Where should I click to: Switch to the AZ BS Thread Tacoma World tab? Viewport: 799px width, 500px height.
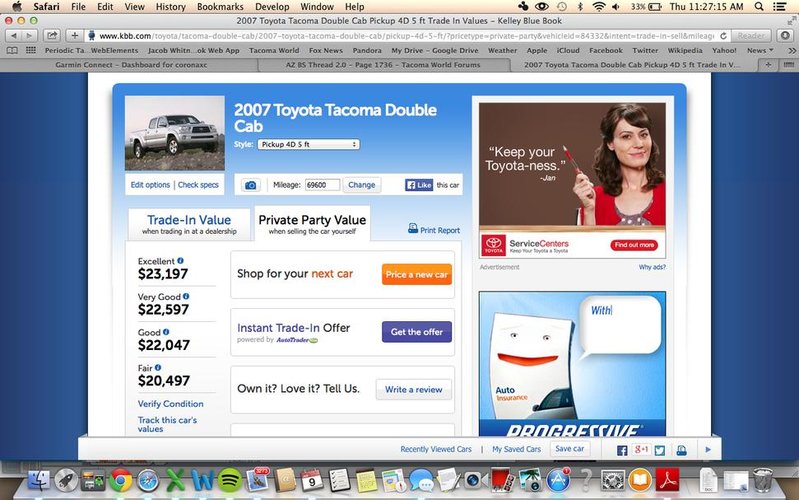click(x=383, y=65)
